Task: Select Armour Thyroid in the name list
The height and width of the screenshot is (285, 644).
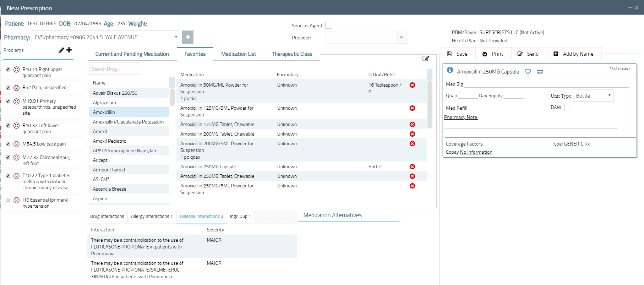Action: (x=129, y=170)
